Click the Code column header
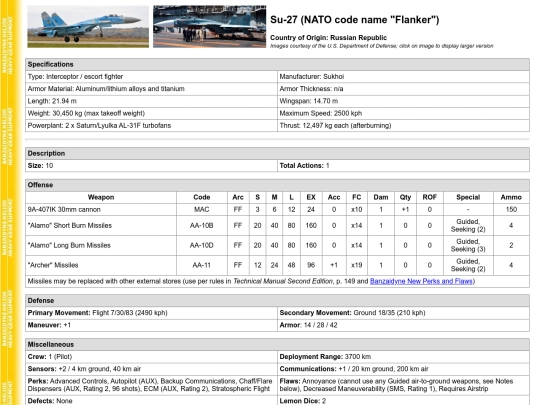540x405 pixels. pyautogui.click(x=202, y=197)
